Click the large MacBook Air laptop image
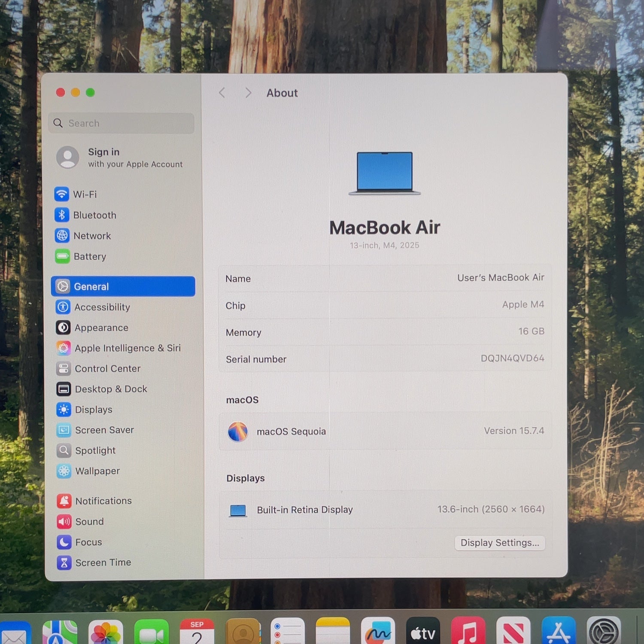This screenshot has height=644, width=644. pos(385,173)
